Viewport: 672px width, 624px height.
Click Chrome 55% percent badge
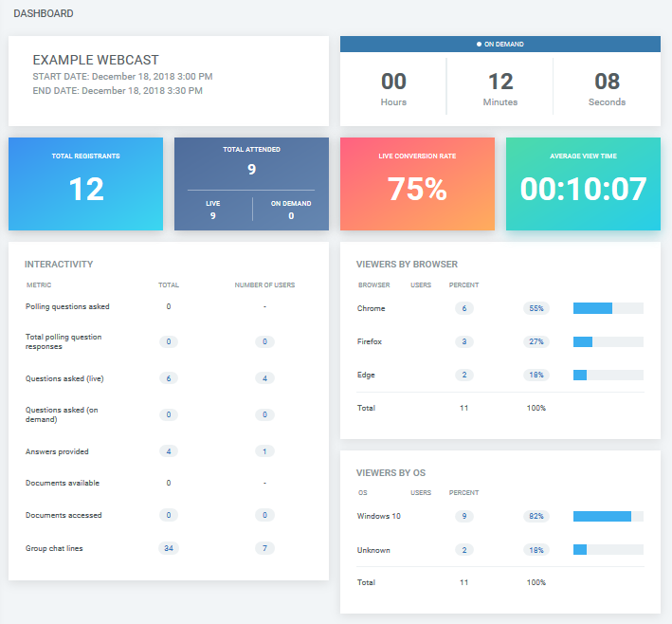click(536, 308)
